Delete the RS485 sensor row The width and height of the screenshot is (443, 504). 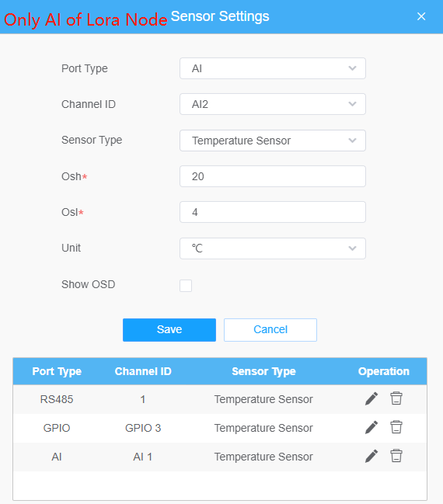(x=396, y=398)
